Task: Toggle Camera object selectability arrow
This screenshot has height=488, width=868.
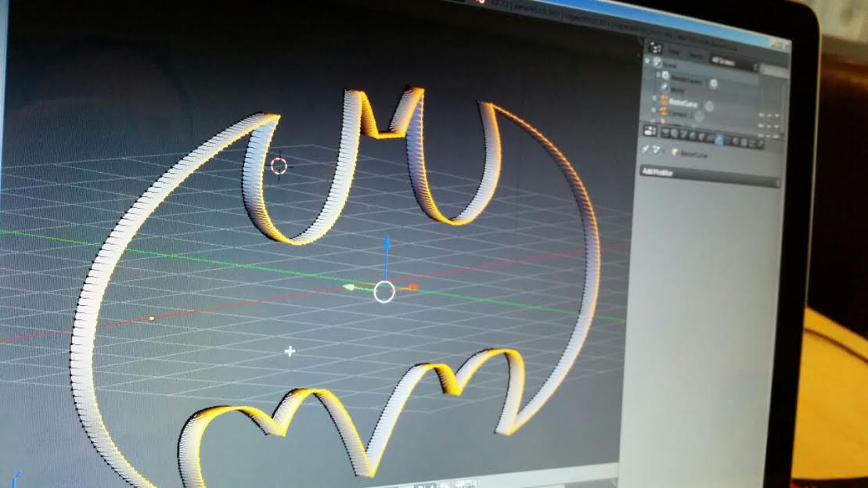Action: (x=769, y=126)
